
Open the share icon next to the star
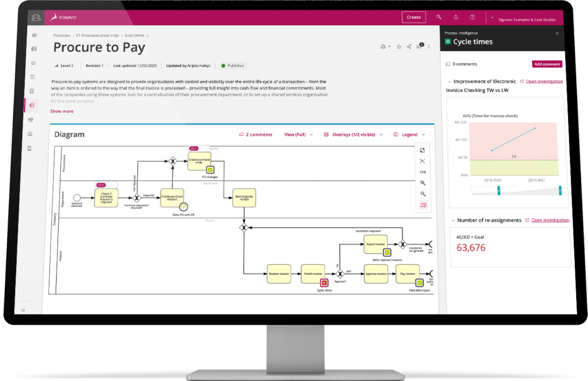[408, 46]
